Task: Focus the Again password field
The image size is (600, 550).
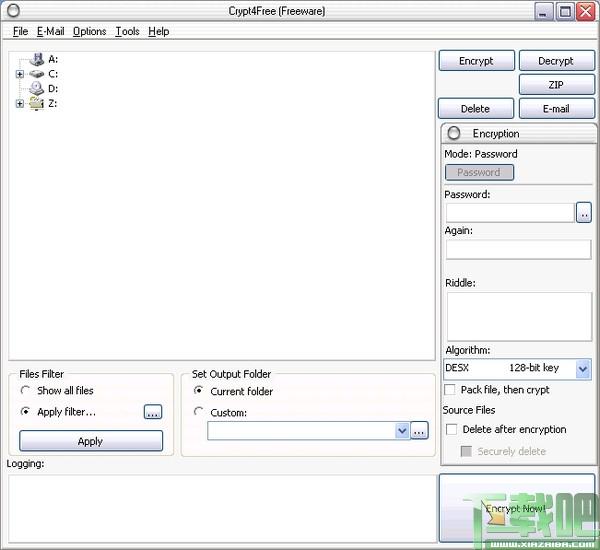Action: point(518,250)
